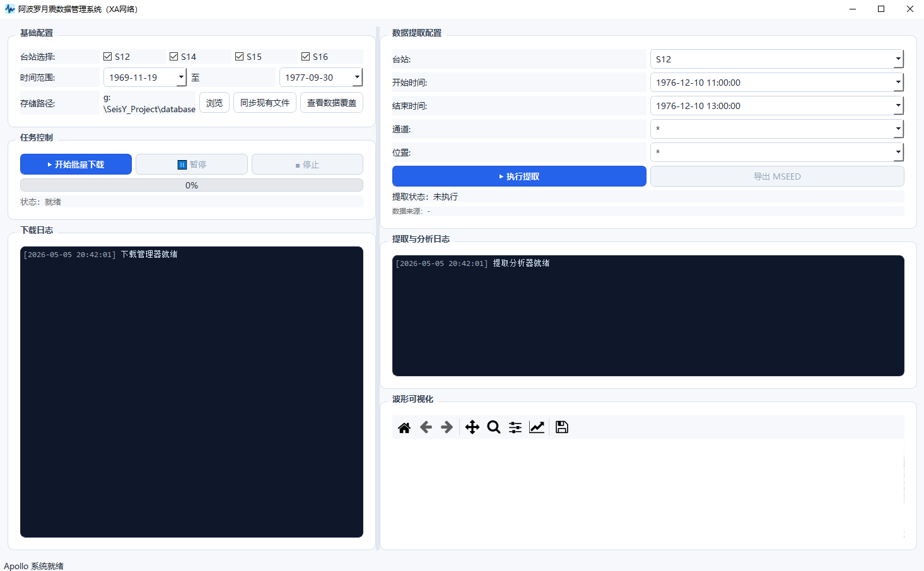Minimize the application window

853,9
